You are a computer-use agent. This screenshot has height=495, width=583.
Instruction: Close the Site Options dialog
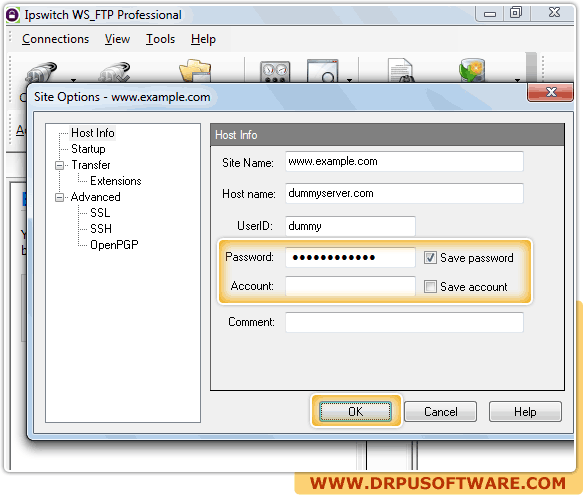[551, 92]
